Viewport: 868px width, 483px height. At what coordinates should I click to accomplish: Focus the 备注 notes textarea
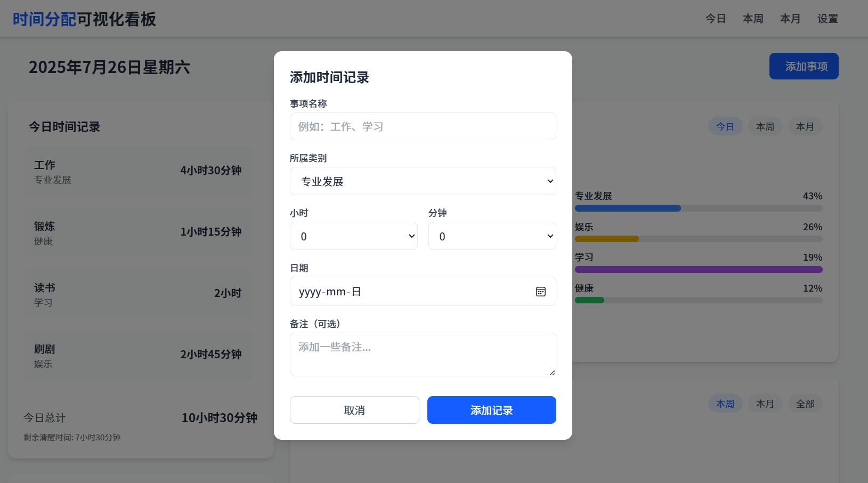tap(423, 354)
